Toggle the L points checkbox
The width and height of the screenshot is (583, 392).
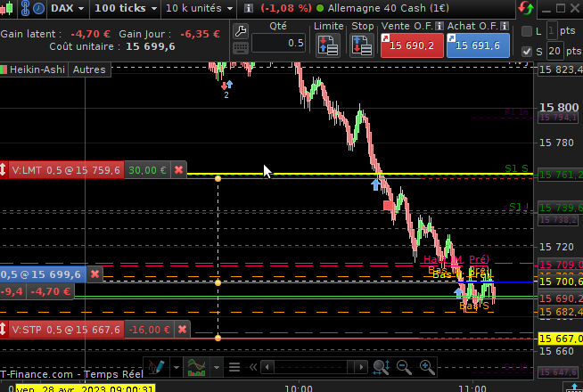(527, 31)
